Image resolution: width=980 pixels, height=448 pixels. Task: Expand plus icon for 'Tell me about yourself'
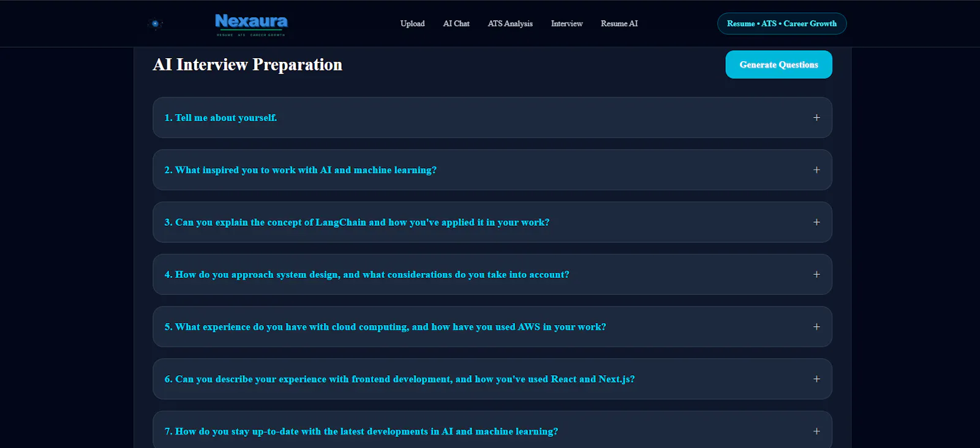pos(816,118)
